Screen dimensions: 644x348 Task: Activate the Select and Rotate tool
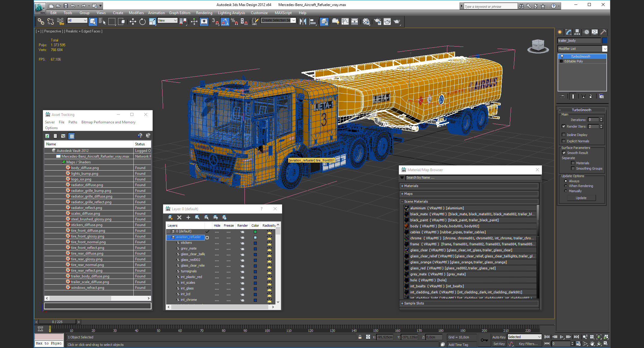142,21
